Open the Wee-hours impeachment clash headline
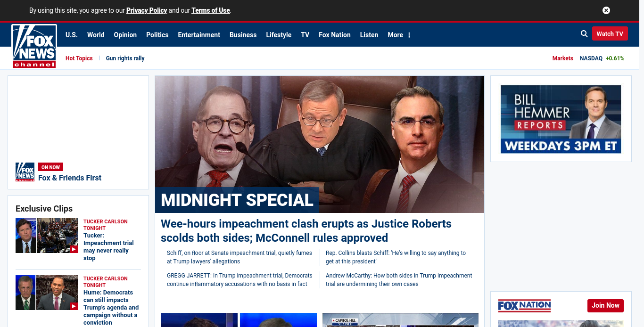The image size is (644, 327). coord(306,231)
